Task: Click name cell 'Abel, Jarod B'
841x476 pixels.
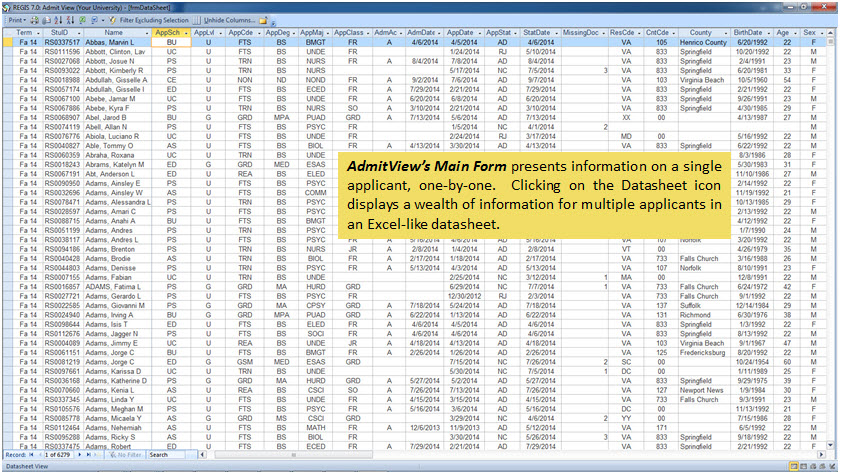Action: [106, 118]
